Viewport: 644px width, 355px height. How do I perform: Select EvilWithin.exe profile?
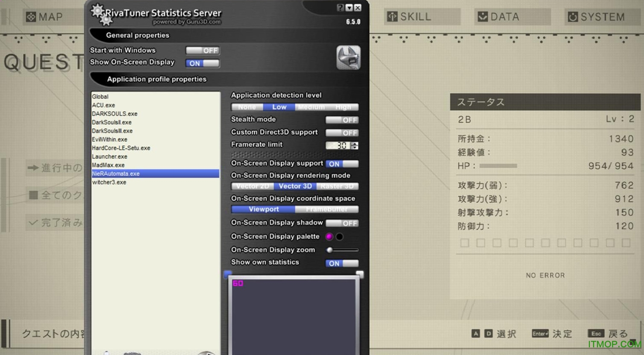coord(156,139)
